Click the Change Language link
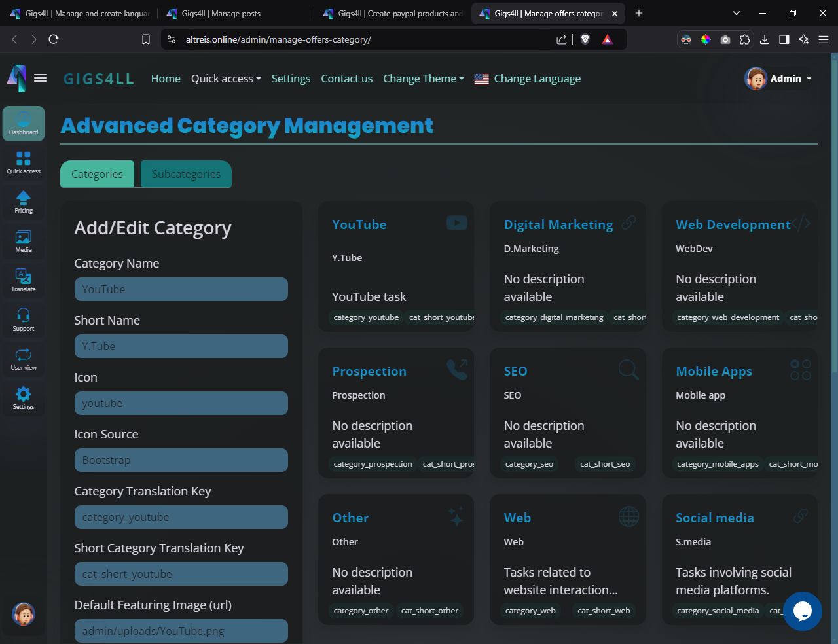Screen dimensions: 838x644 pyautogui.click(x=537, y=79)
